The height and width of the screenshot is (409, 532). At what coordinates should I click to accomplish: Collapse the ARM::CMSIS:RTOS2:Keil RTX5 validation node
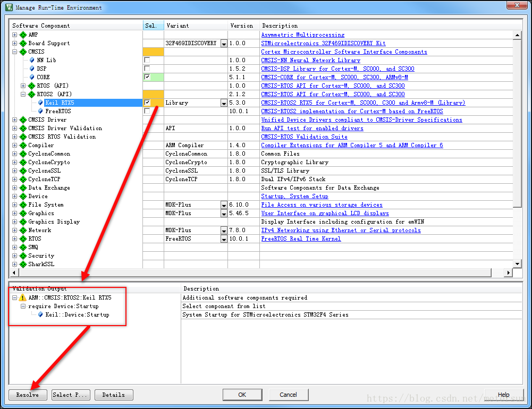pyautogui.click(x=14, y=297)
